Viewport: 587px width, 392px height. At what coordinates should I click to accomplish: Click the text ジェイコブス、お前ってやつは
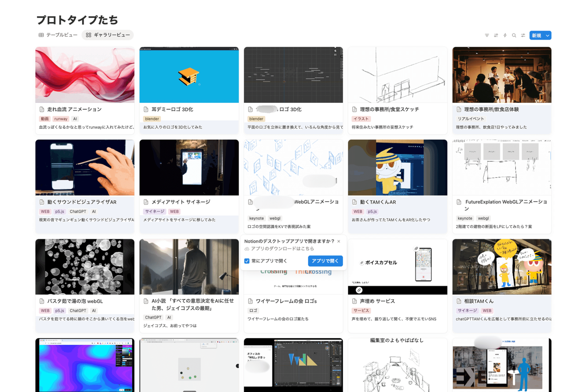pyautogui.click(x=170, y=326)
